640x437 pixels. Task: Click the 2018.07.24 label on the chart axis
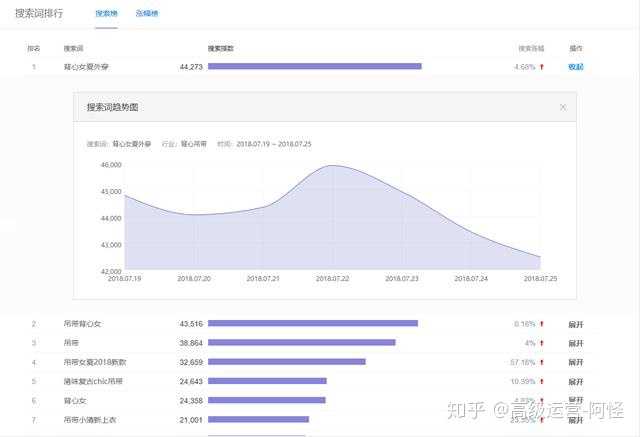471,278
